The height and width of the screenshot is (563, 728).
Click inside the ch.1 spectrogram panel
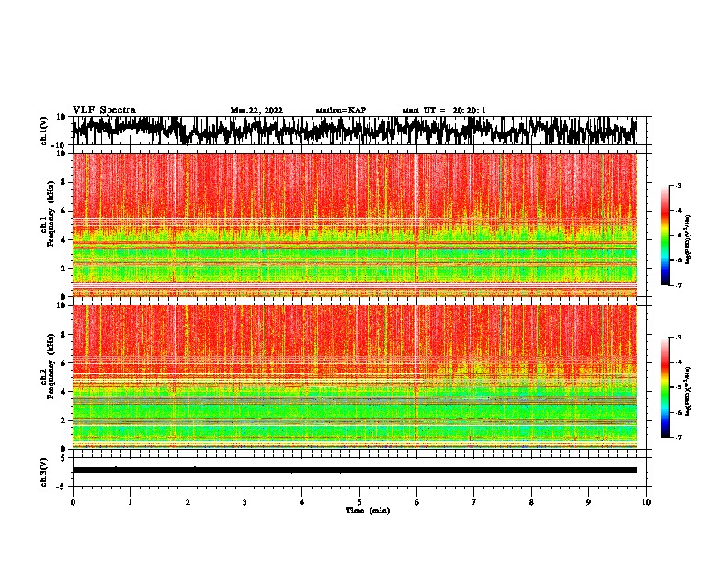[x=354, y=224]
